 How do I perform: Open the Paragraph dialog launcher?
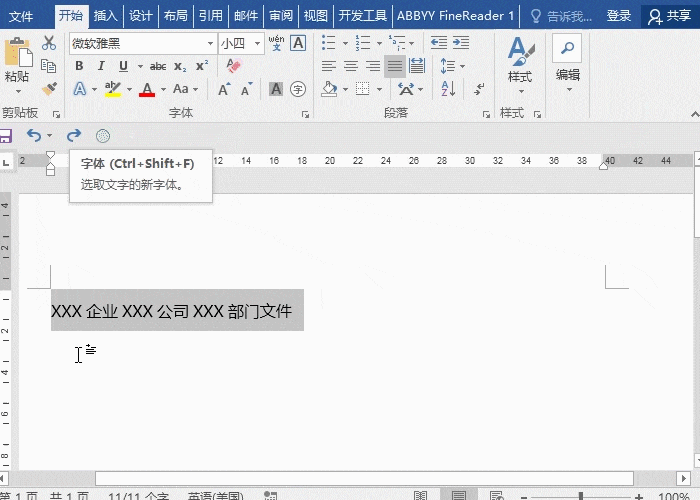(x=486, y=115)
